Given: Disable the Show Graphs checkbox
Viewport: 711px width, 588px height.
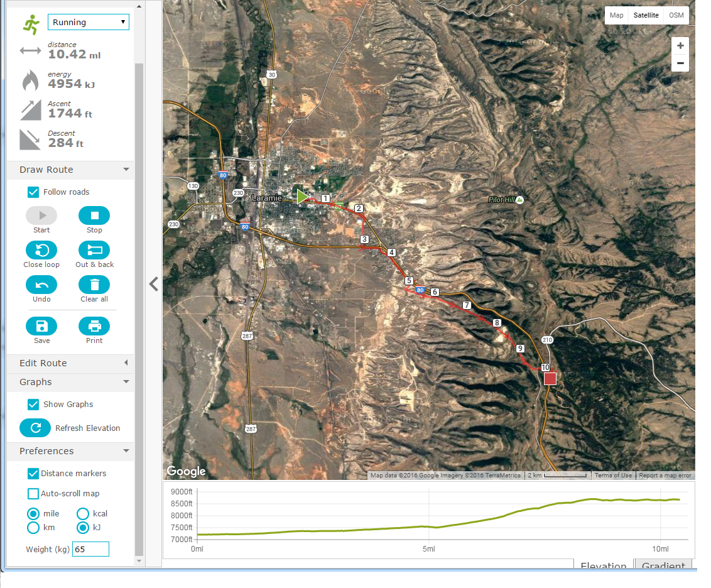Looking at the screenshot, I should click(33, 405).
